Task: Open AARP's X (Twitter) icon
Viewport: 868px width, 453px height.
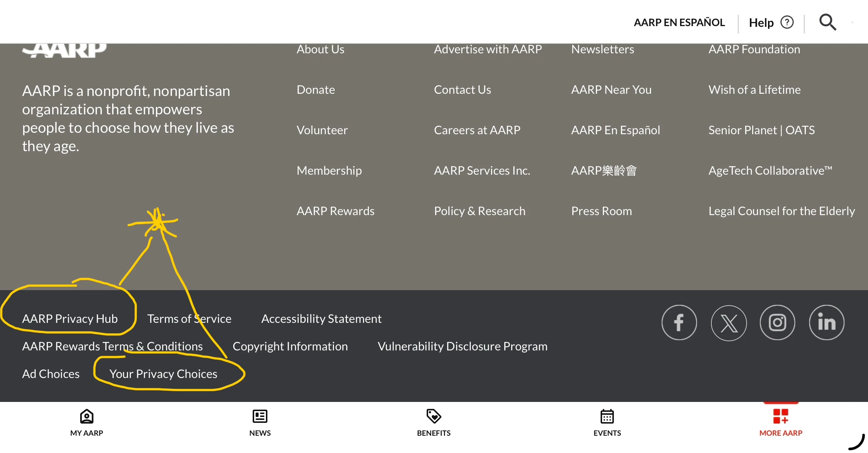Action: pyautogui.click(x=729, y=323)
